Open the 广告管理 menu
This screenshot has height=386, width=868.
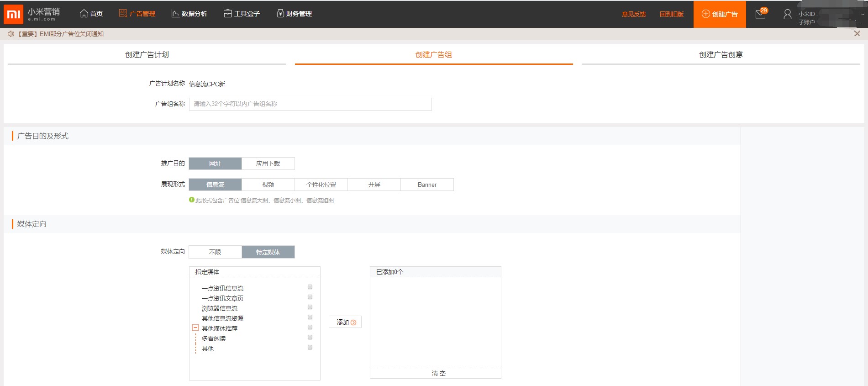coord(137,14)
